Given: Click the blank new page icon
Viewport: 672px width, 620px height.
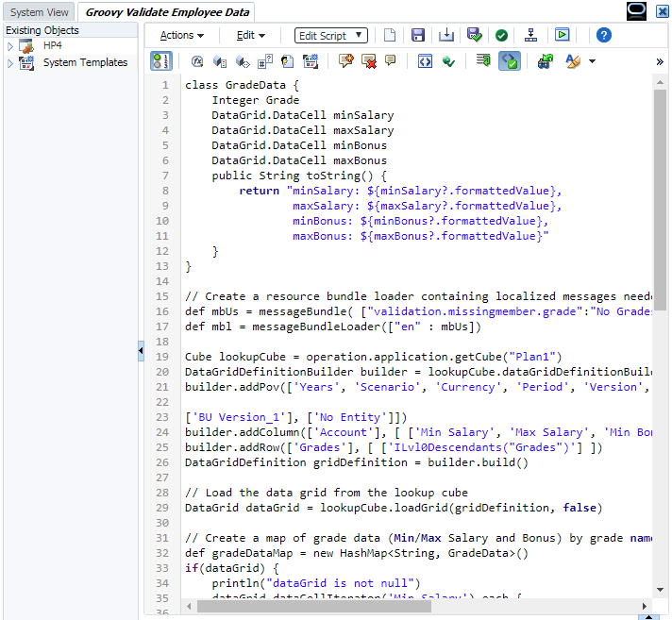Looking at the screenshot, I should point(390,35).
